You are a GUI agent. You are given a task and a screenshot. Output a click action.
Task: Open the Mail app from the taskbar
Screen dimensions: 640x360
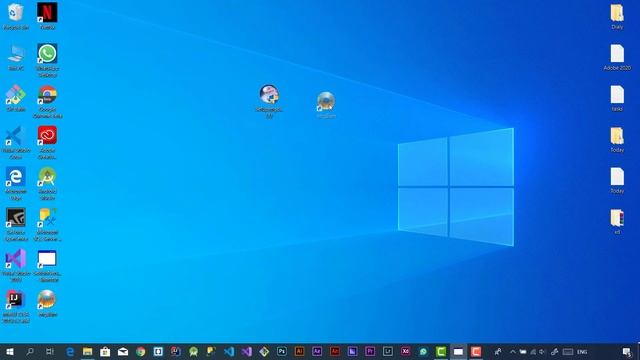click(x=123, y=351)
